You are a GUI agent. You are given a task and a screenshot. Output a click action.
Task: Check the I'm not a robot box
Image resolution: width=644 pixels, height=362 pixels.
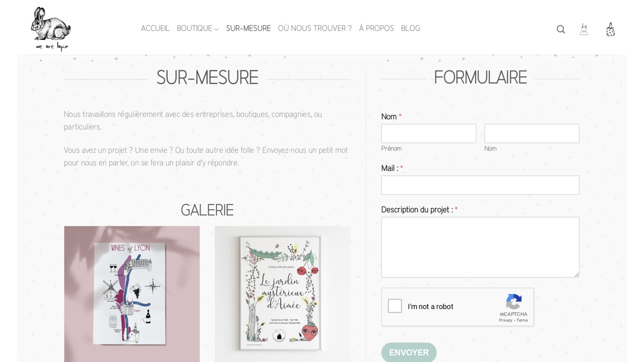pos(395,306)
